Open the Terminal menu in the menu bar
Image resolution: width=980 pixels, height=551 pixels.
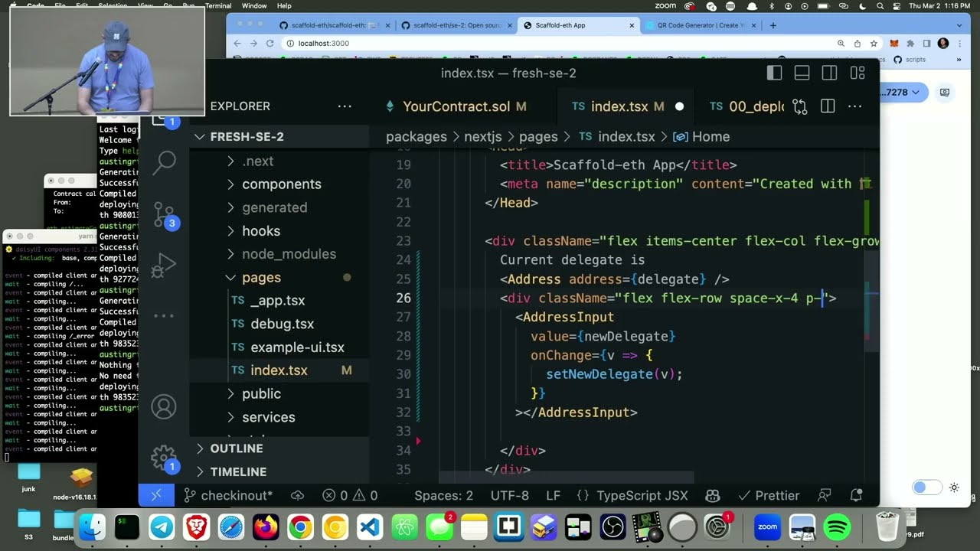pyautogui.click(x=218, y=5)
